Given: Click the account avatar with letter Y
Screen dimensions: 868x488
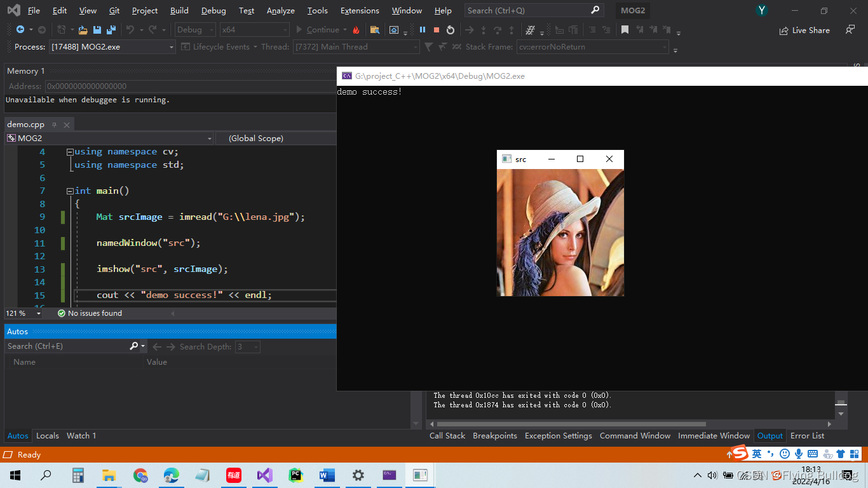Looking at the screenshot, I should [762, 10].
